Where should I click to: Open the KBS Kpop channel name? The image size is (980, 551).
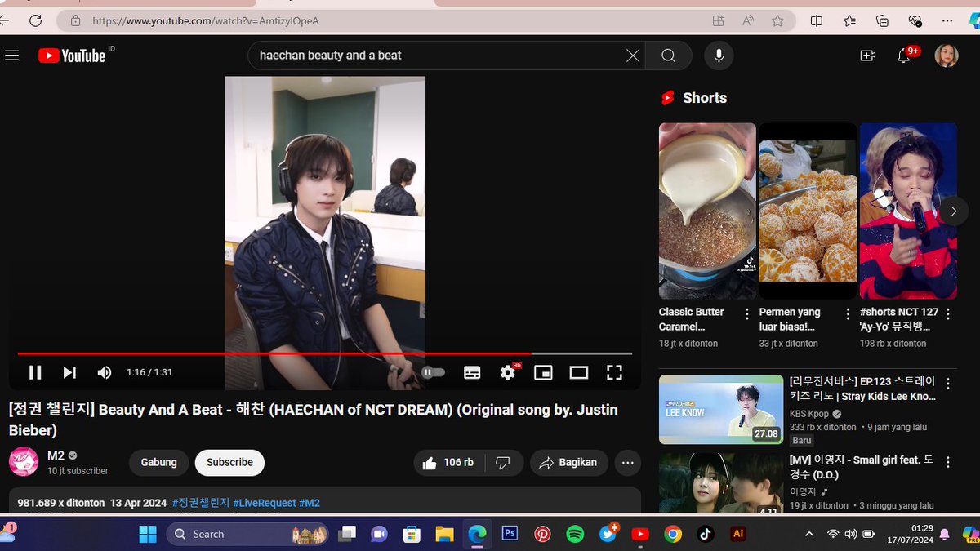click(x=808, y=414)
